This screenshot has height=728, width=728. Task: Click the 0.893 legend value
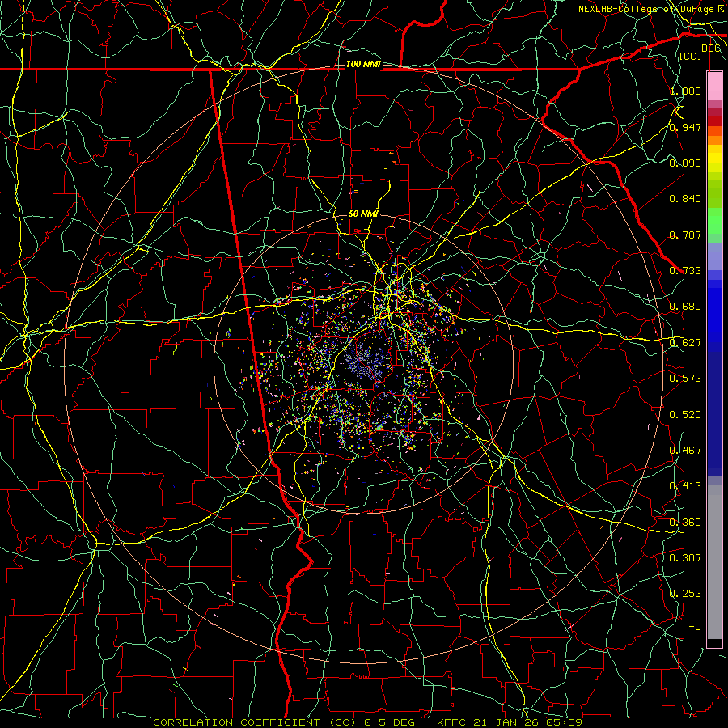[685, 163]
